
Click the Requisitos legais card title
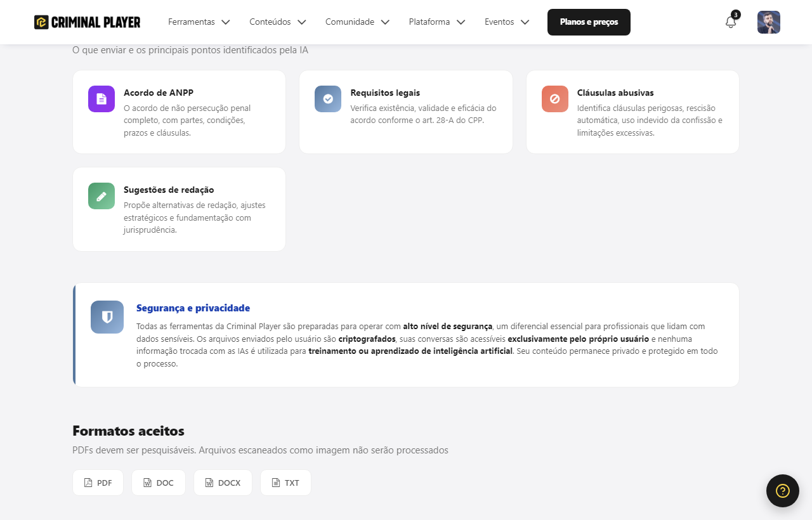[385, 93]
